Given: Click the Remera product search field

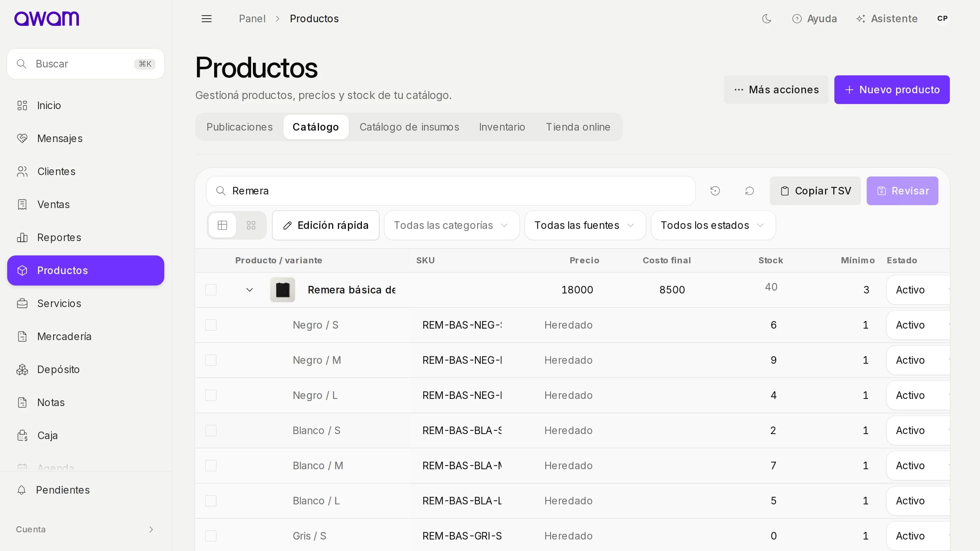Looking at the screenshot, I should click(451, 190).
